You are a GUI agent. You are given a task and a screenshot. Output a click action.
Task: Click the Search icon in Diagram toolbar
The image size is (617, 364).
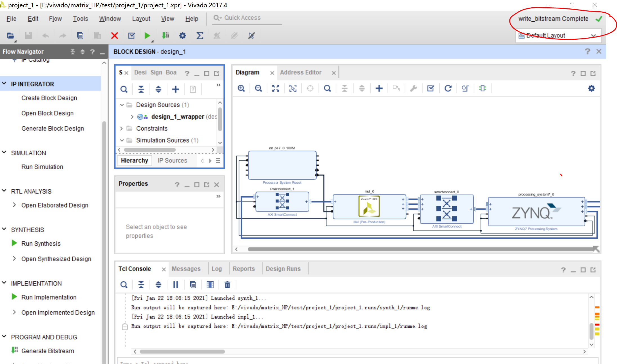click(x=327, y=88)
